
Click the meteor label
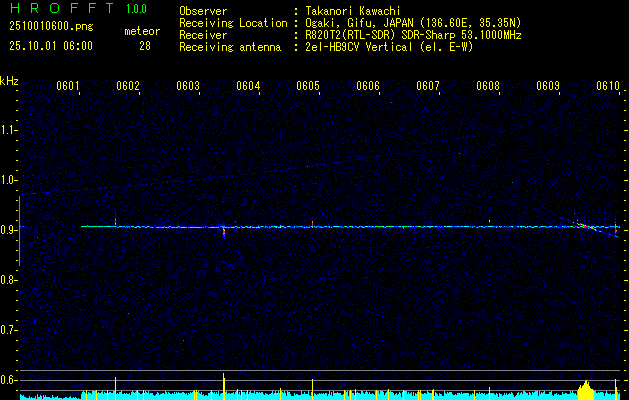click(142, 31)
